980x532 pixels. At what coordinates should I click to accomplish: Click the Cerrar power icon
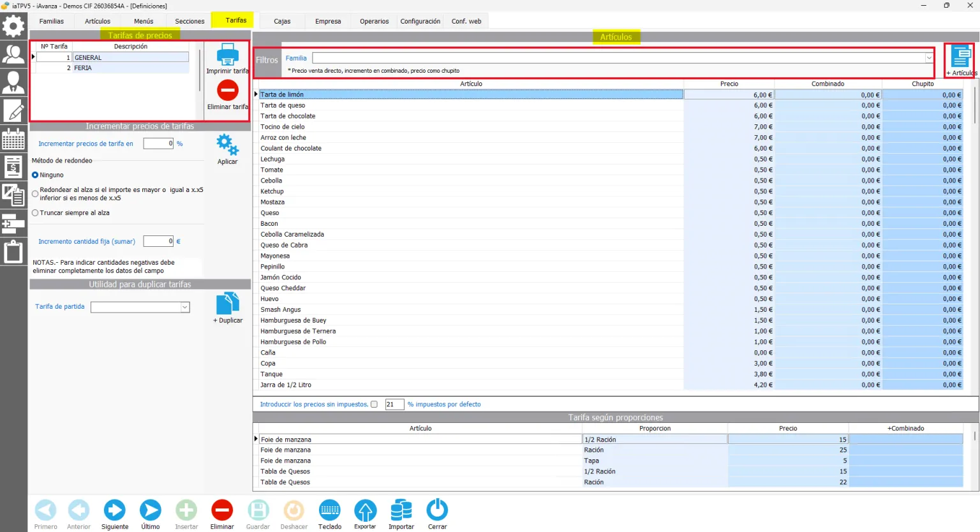click(437, 510)
